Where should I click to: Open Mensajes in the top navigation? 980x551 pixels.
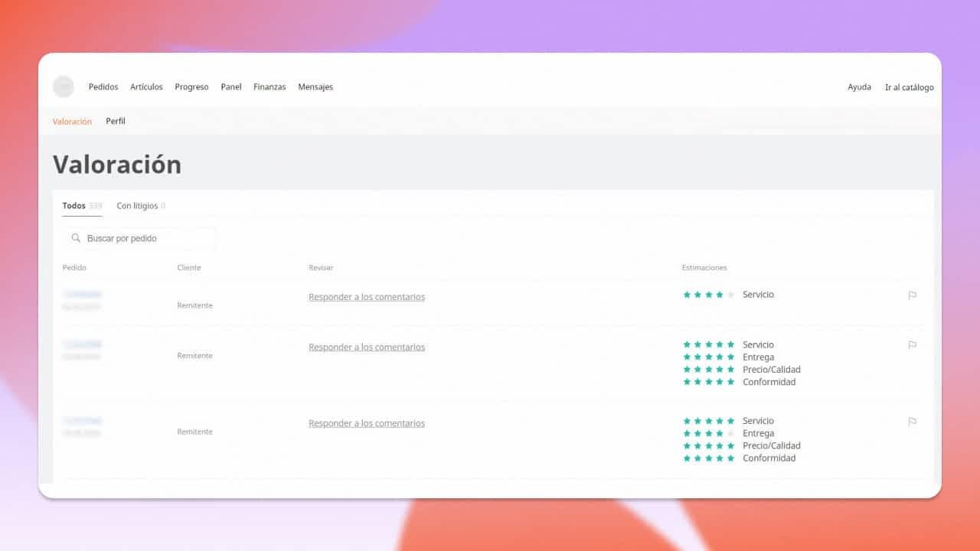[x=315, y=87]
